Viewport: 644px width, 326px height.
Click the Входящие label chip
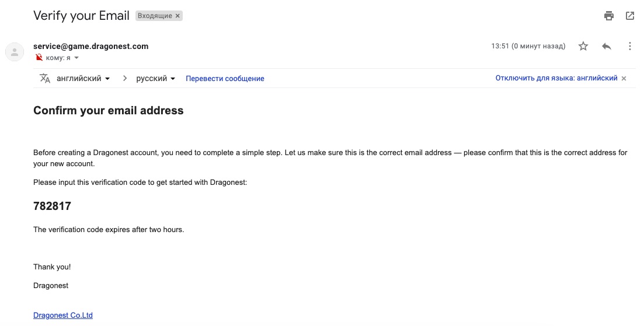(x=155, y=16)
